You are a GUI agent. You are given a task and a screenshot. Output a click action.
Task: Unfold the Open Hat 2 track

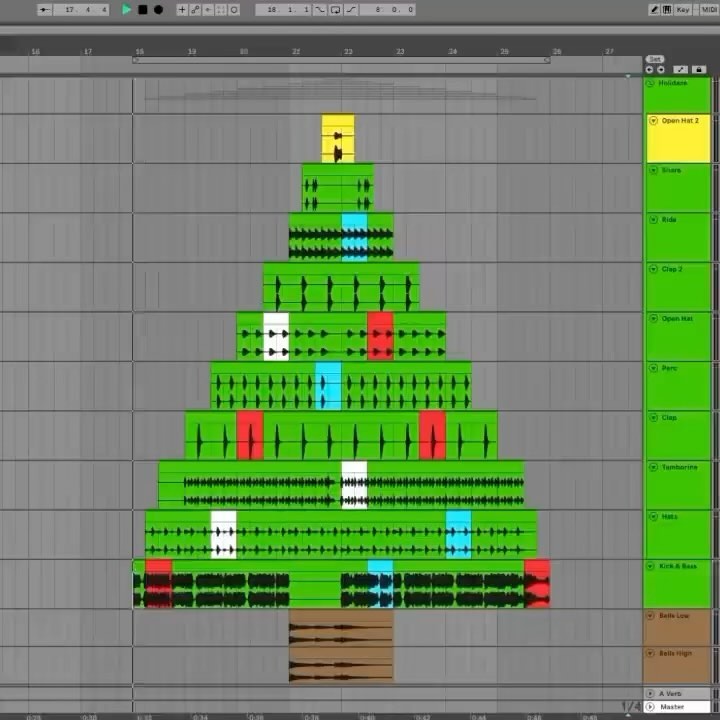coord(651,121)
